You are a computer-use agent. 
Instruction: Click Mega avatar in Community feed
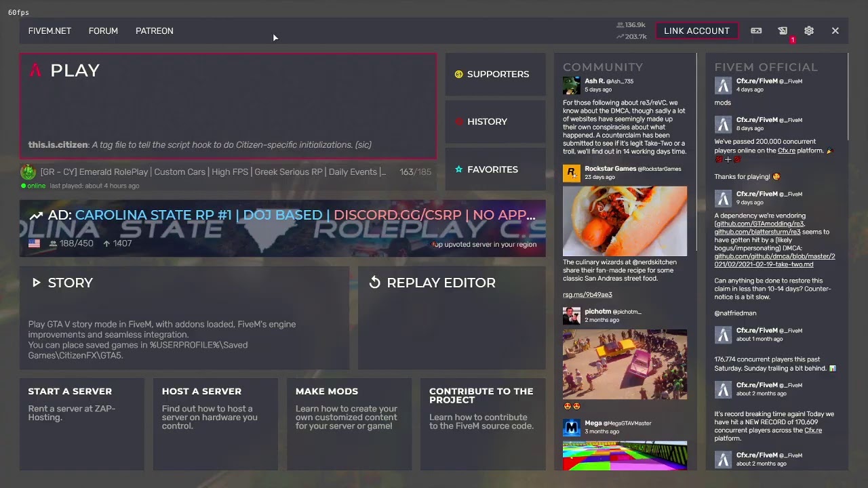coord(571,427)
